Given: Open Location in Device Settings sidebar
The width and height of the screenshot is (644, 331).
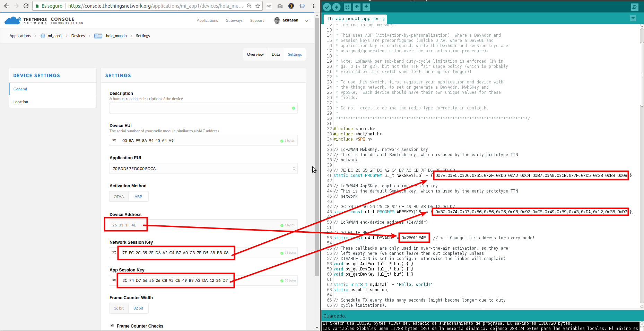Looking at the screenshot, I should coord(53,102).
